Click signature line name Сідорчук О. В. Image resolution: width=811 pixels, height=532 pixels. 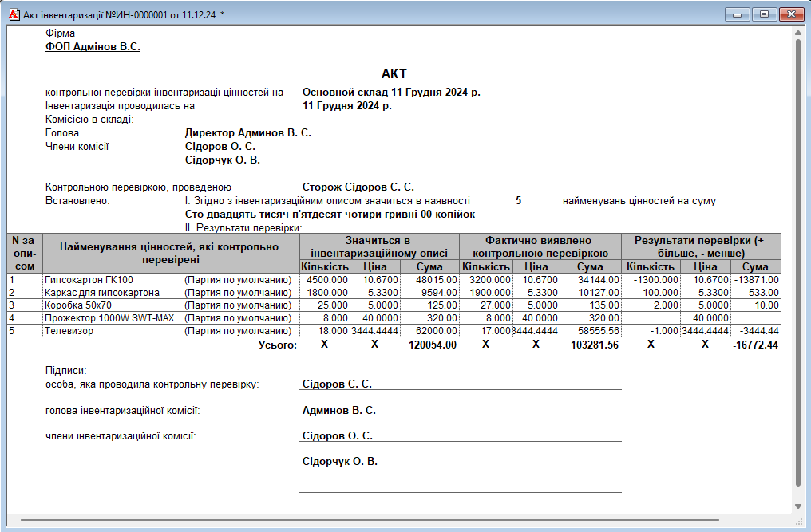[x=340, y=462]
